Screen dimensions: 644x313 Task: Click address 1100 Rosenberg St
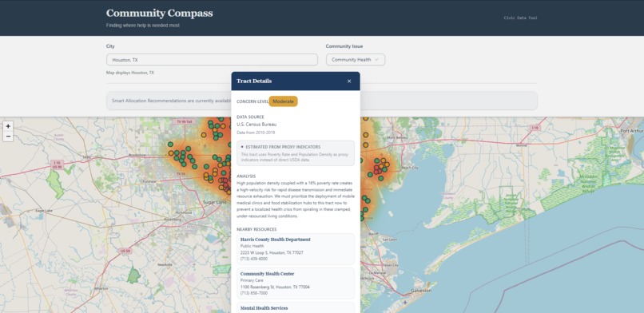tap(275, 287)
